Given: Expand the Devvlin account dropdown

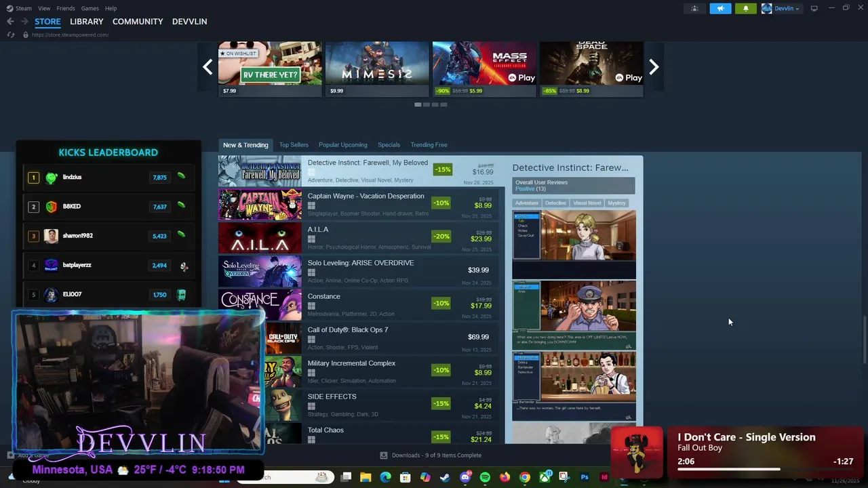Looking at the screenshot, I should [x=781, y=8].
